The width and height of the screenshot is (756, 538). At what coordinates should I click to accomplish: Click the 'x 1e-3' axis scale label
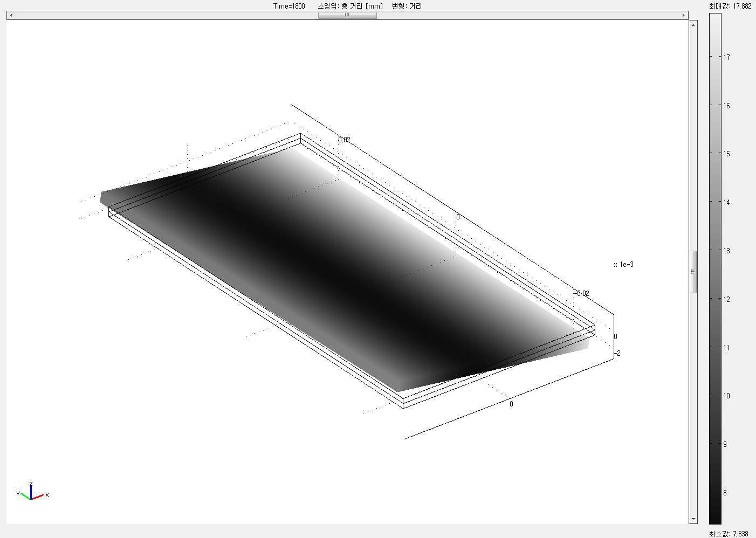click(x=623, y=264)
